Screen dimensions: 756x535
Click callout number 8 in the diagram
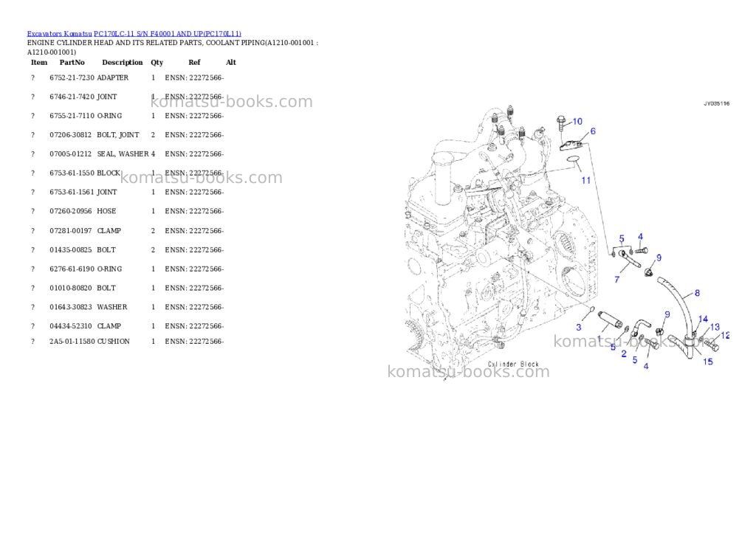697,293
